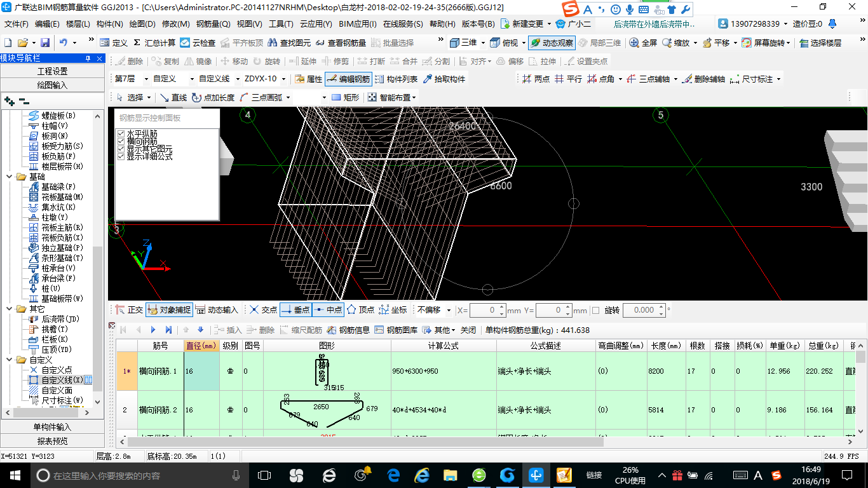Screen dimensions: 868x488
Task: Select the 直线 line drawing tool
Action: [173, 97]
